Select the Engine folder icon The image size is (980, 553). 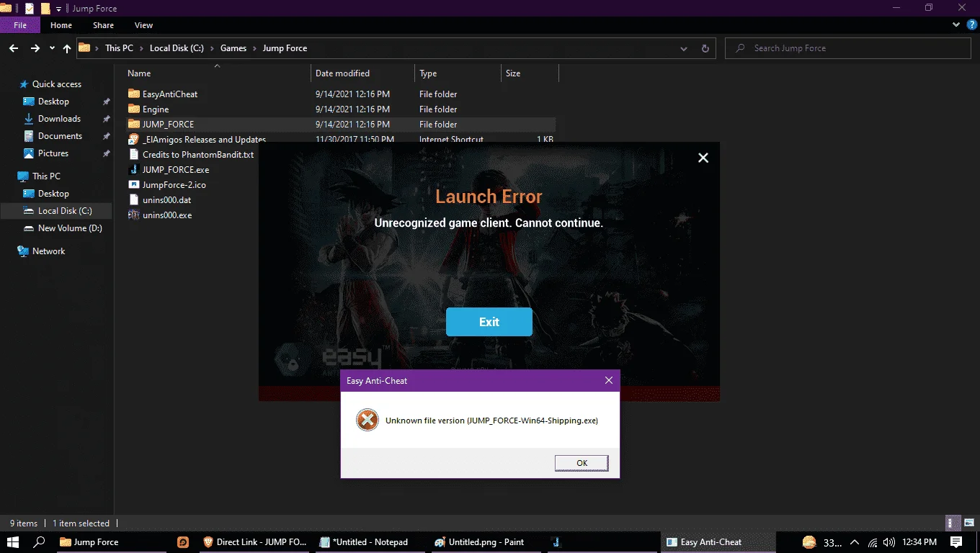(133, 109)
